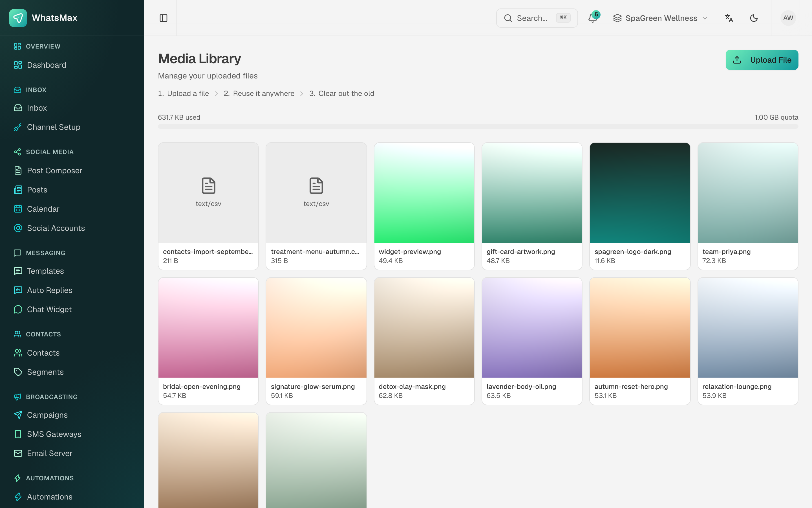Click the Email Server envelope icon
Image resolution: width=812 pixels, height=508 pixels.
pyautogui.click(x=18, y=453)
